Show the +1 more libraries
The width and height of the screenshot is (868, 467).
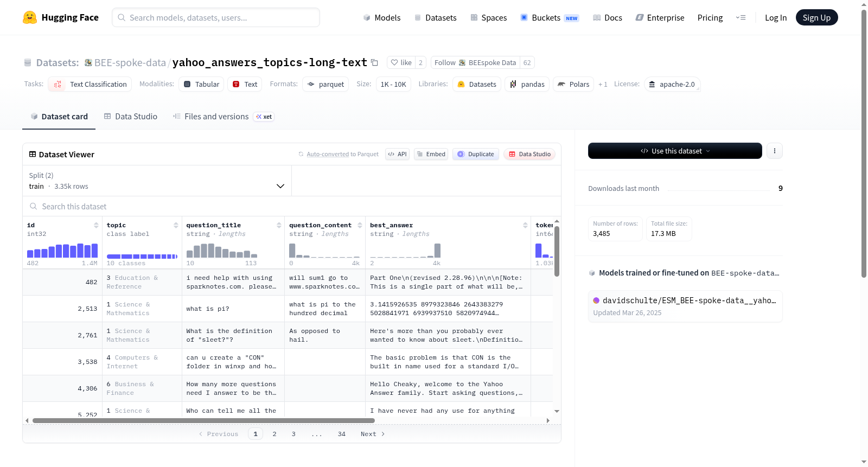(603, 84)
